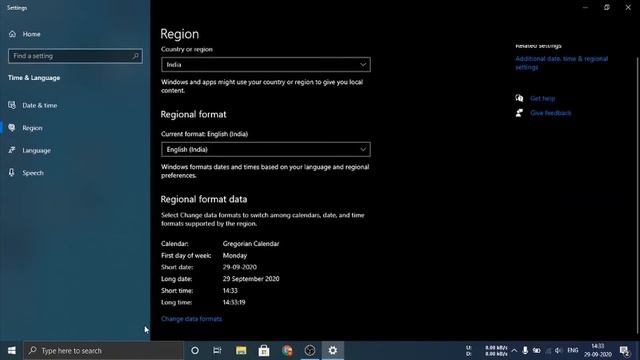The height and width of the screenshot is (360, 640).
Task: Click the Settings gear on taskbar
Action: 333,351
